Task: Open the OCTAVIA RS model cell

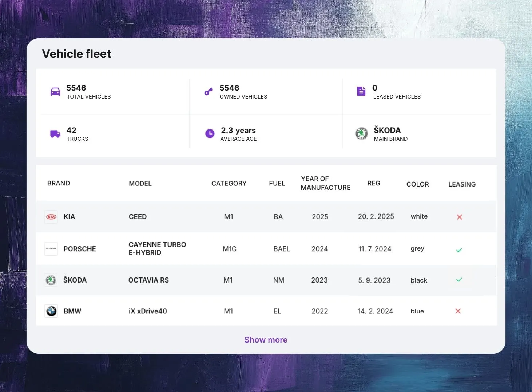Action: click(x=148, y=280)
